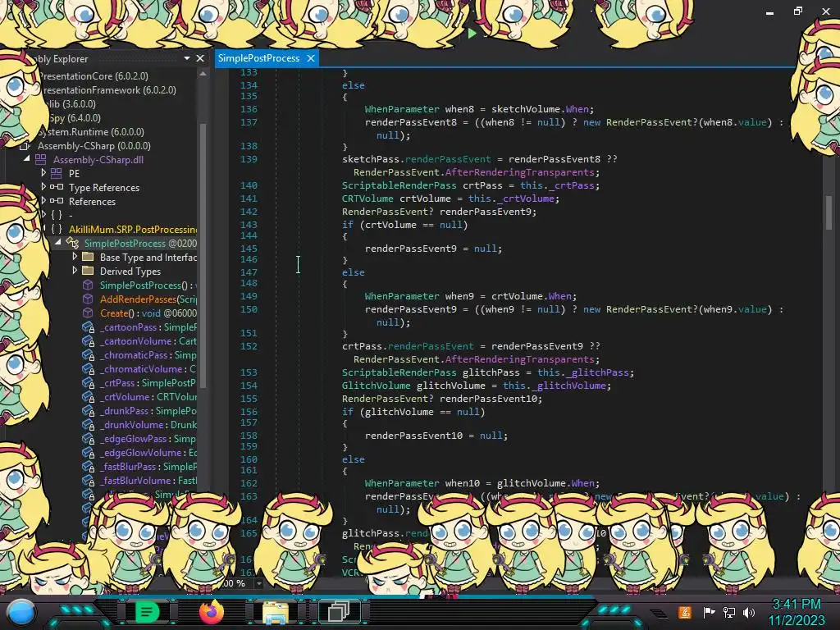840x630 pixels.
Task: Open the green chat app in taskbar
Action: pyautogui.click(x=147, y=612)
